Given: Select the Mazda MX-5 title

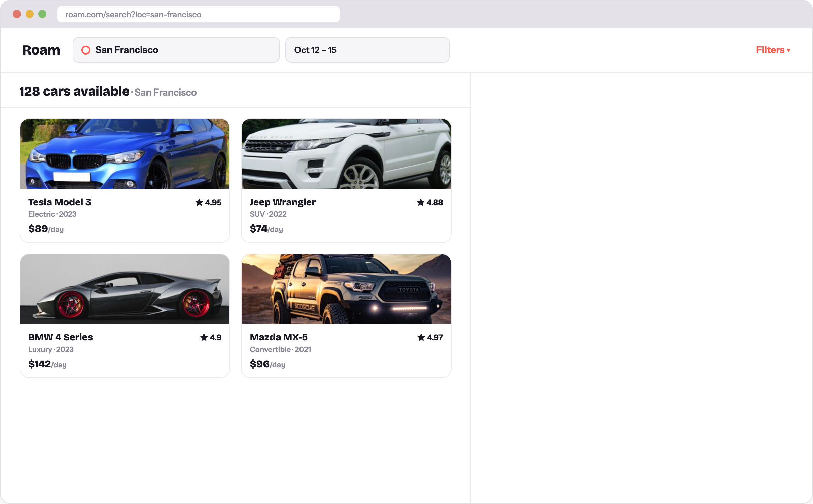Looking at the screenshot, I should coord(279,337).
